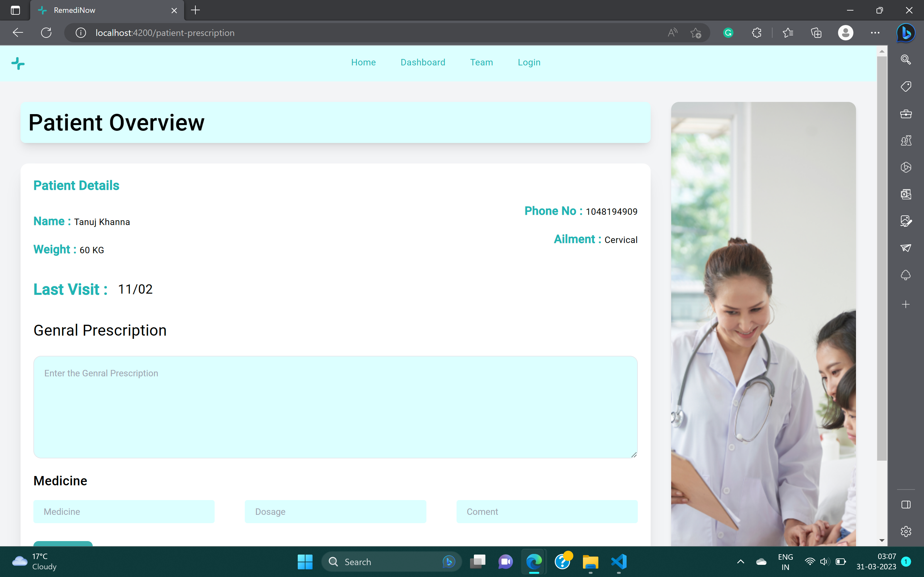The width and height of the screenshot is (924, 577).
Task: Click the Dosage input field
Action: (x=335, y=511)
